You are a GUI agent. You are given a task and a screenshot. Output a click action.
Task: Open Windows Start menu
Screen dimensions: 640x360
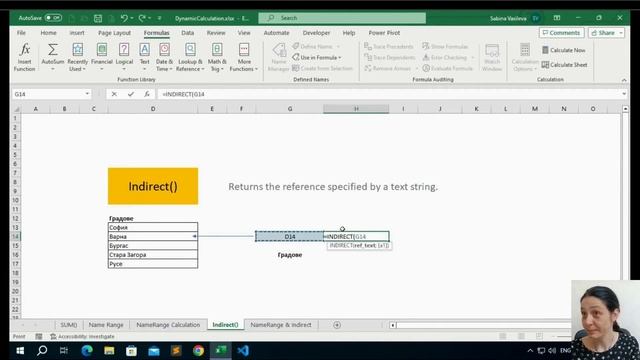coord(20,351)
